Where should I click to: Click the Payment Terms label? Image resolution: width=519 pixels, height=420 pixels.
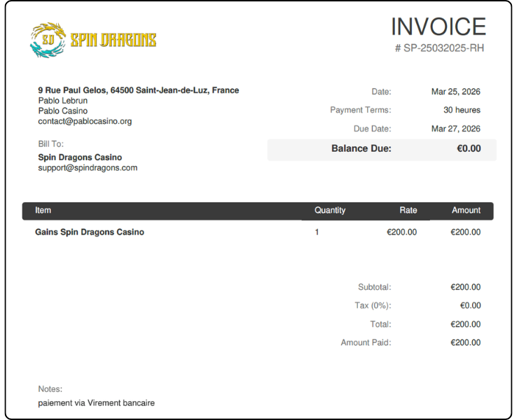(x=361, y=110)
